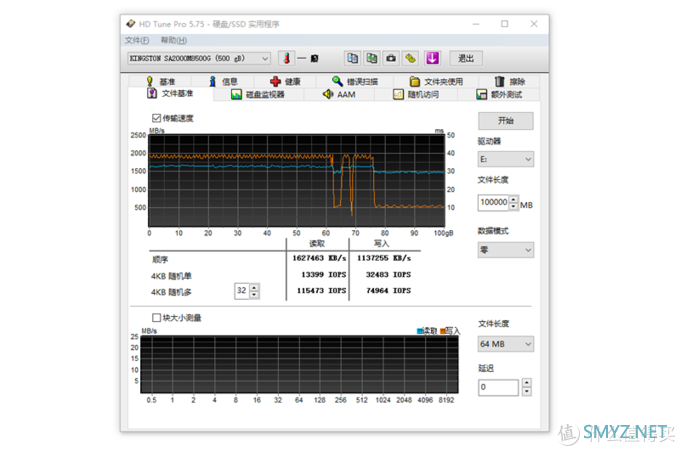Click the 4KB 随机单 row label
This screenshot has width=680, height=451.
171,276
